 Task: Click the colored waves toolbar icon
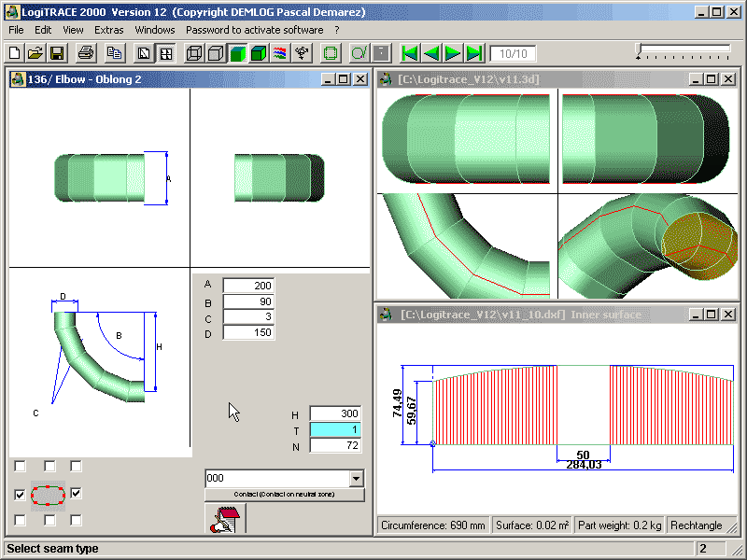(280, 53)
